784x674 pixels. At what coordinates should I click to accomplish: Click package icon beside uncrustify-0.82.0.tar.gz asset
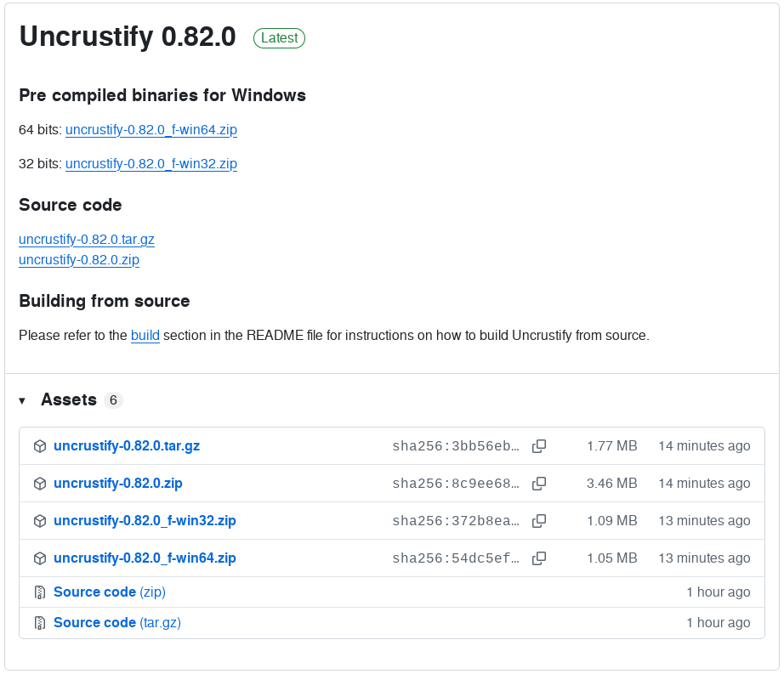39,446
